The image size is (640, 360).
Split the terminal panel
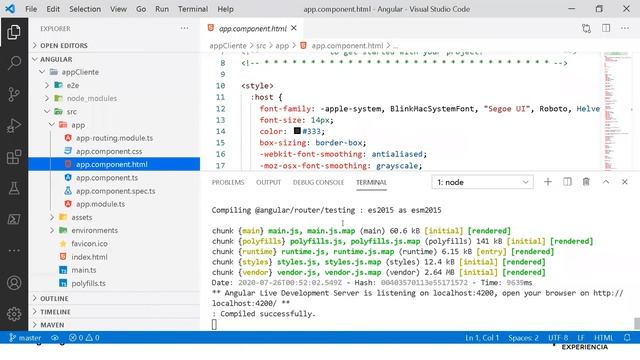pyautogui.click(x=567, y=182)
